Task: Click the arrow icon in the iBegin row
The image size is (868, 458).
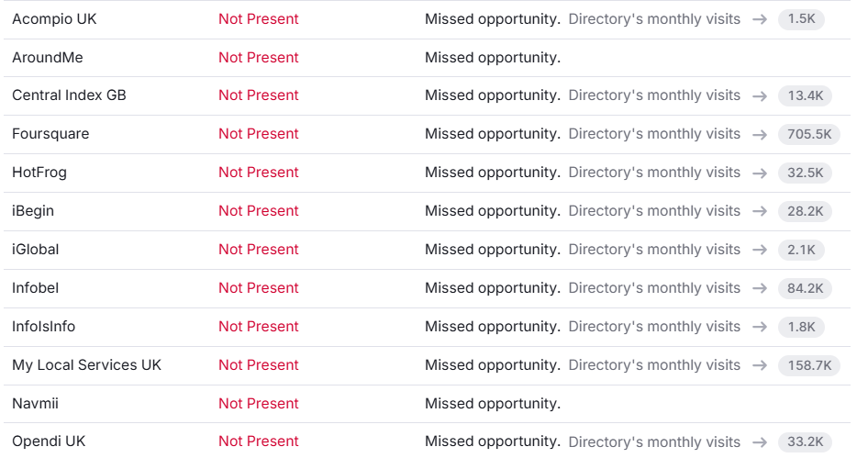Action: click(x=759, y=211)
